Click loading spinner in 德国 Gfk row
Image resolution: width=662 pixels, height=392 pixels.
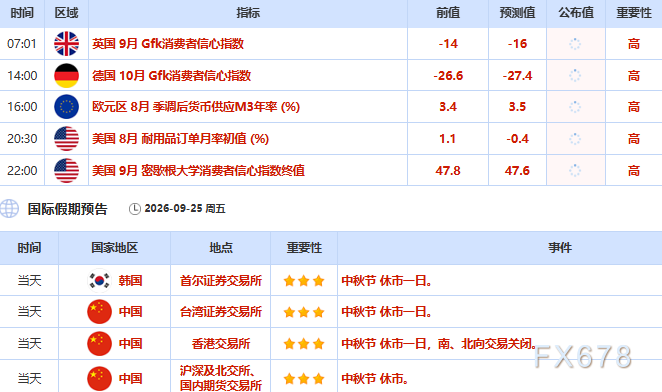tap(575, 76)
